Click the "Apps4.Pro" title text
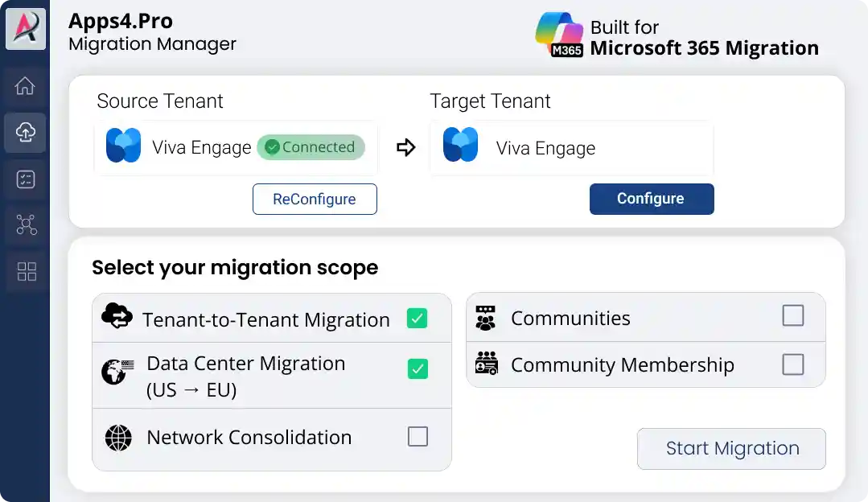The height and width of the screenshot is (502, 868). (120, 21)
